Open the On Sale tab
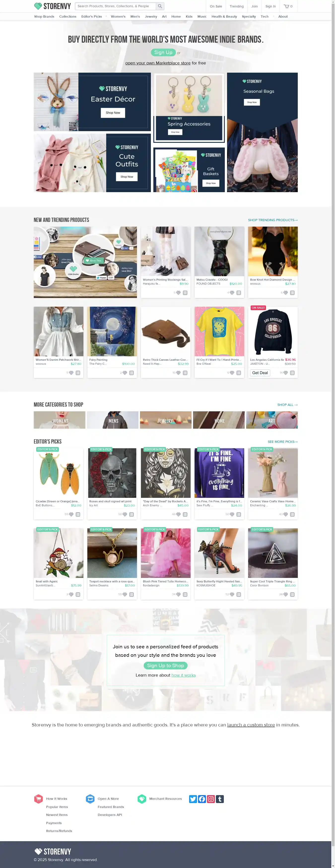The width and height of the screenshot is (335, 868). point(216,6)
